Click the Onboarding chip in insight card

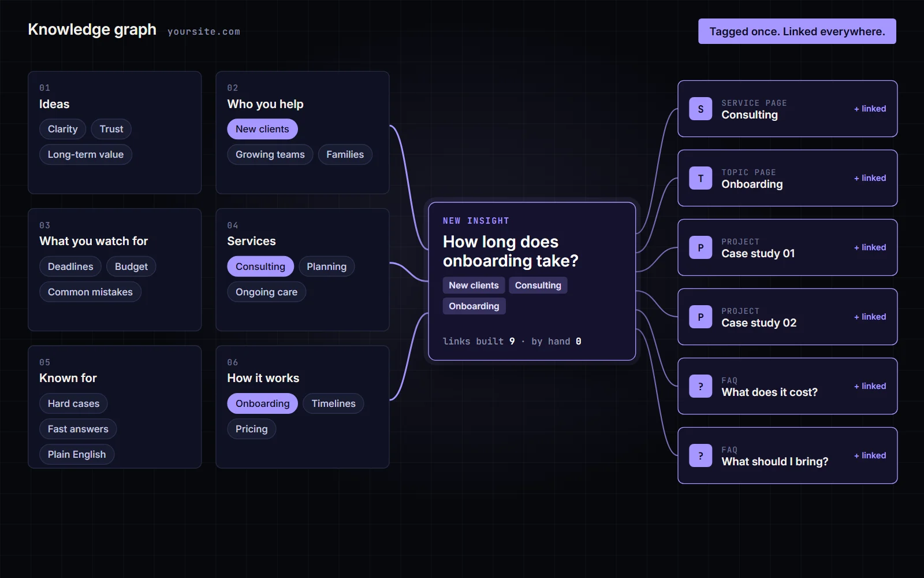(x=474, y=306)
